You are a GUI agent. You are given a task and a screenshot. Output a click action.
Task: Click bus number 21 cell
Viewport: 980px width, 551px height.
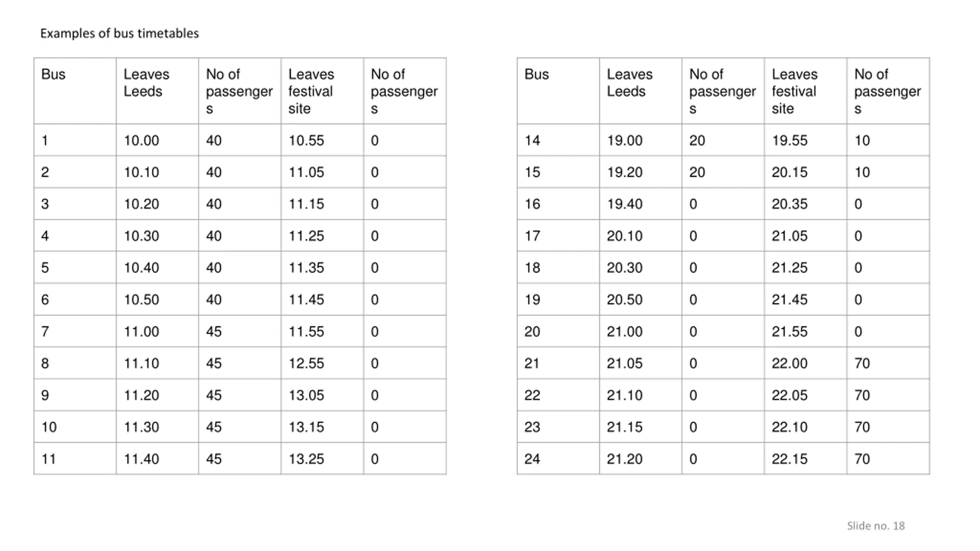(x=558, y=363)
